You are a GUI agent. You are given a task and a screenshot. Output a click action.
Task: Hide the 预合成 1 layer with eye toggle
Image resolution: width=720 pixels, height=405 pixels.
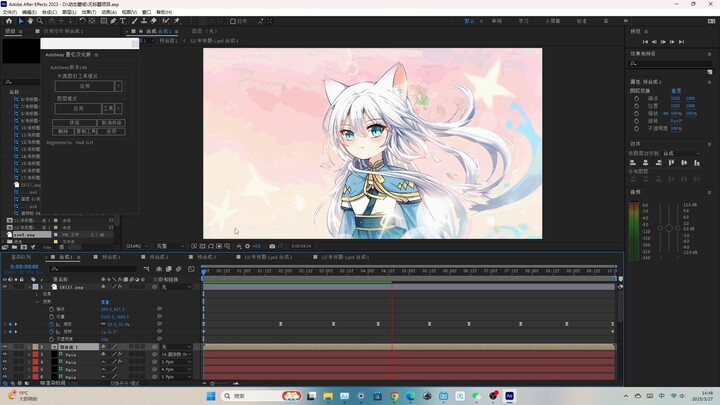coord(4,346)
